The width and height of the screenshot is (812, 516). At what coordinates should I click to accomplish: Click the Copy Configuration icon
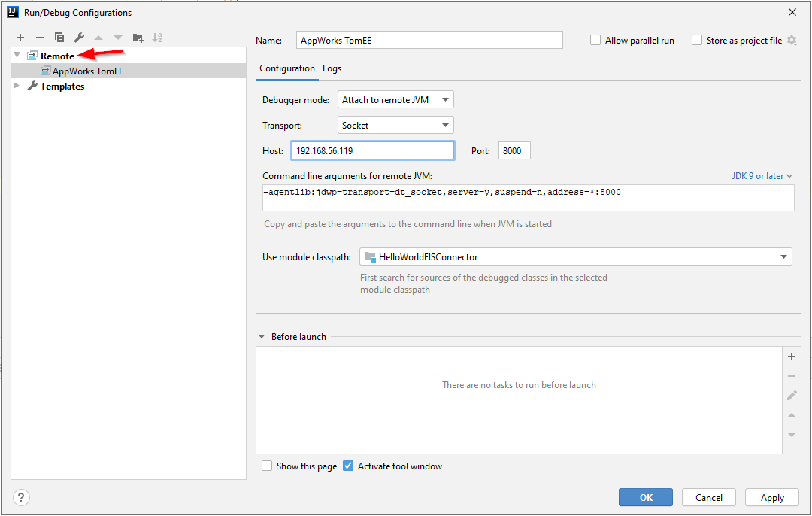[59, 38]
